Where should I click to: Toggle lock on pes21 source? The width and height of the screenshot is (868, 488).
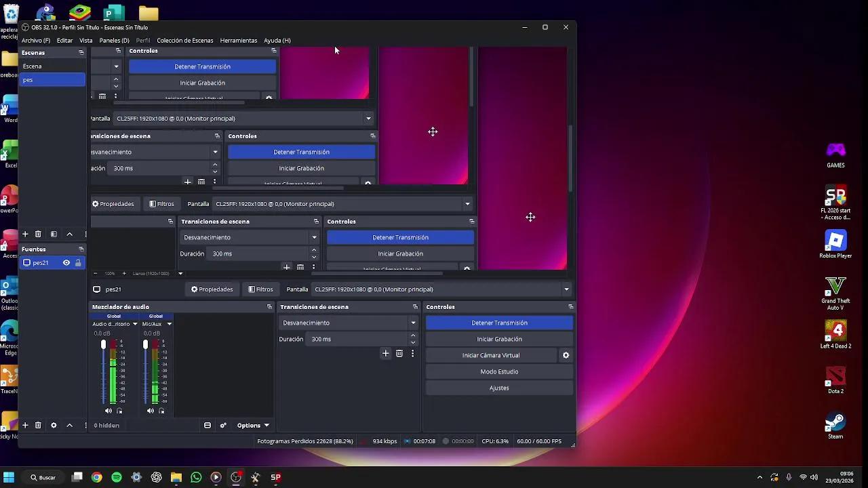pos(78,262)
